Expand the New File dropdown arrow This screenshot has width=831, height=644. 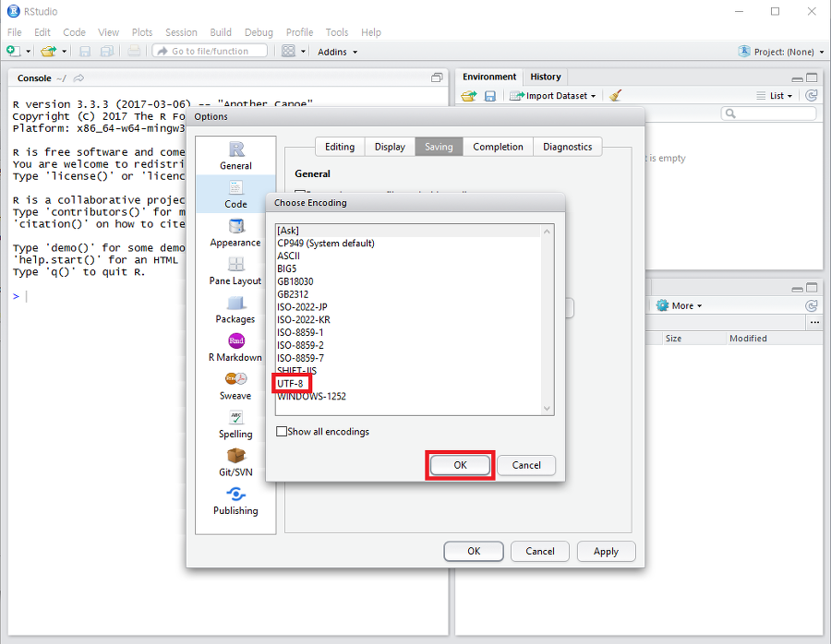[x=28, y=52]
